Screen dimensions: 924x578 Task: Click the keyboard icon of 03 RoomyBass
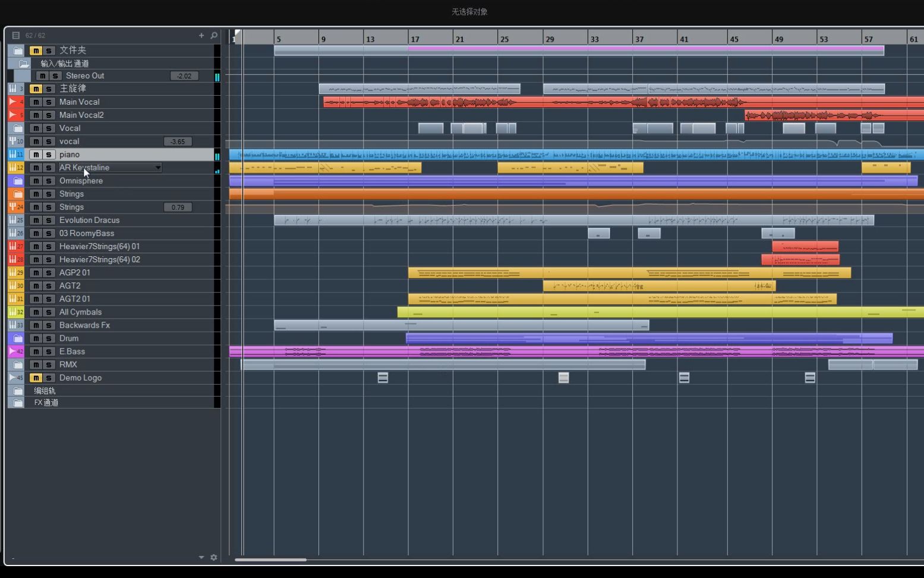tap(12, 233)
